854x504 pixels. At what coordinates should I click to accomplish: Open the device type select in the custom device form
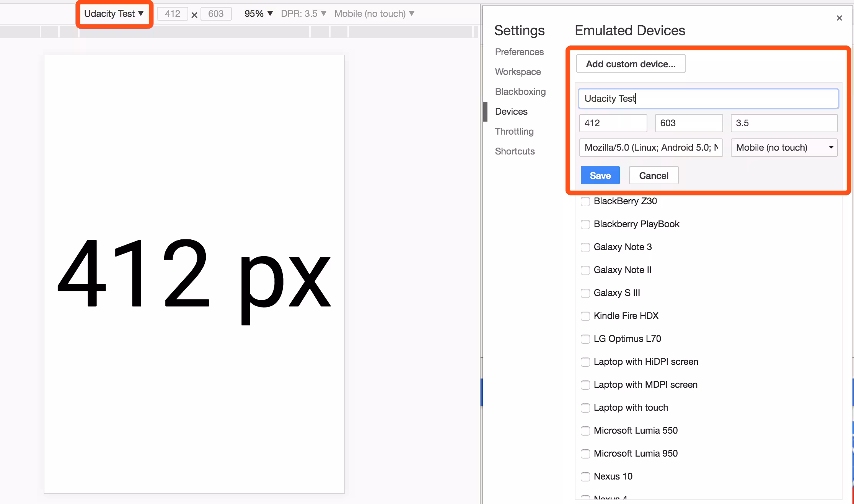[784, 148]
